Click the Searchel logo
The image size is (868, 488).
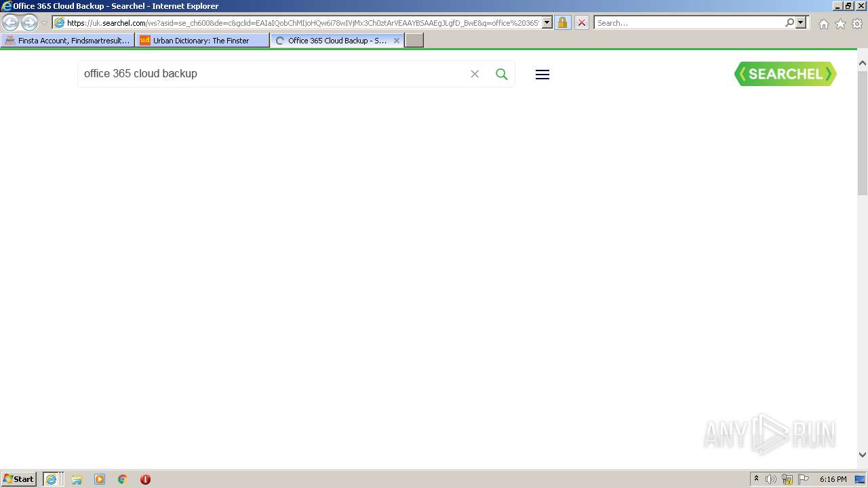785,74
